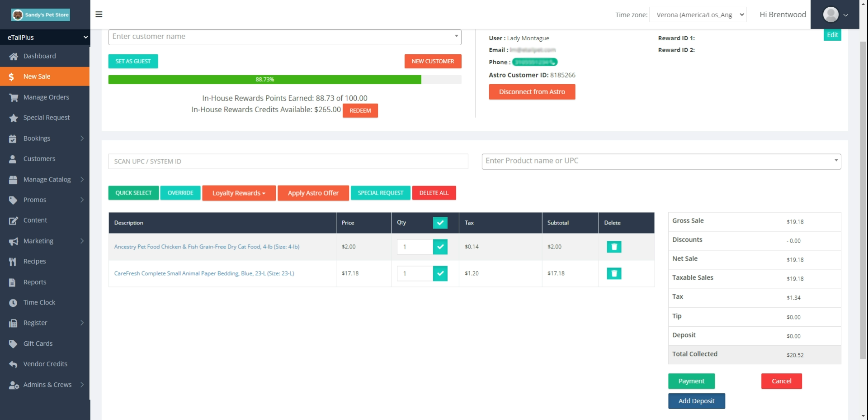The width and height of the screenshot is (868, 420).
Task: Delete the Ancestry cat food line via trash icon
Action: coord(613,247)
